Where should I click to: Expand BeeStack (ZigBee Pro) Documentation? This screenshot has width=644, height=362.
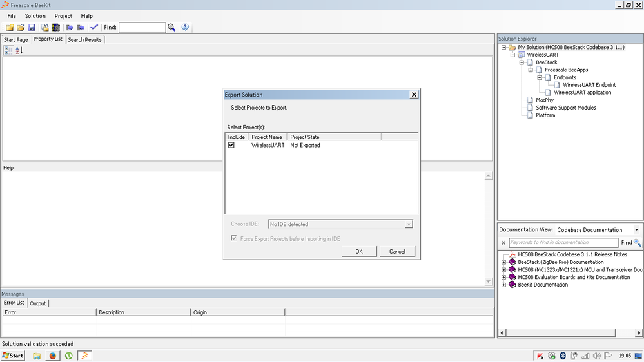(x=503, y=262)
